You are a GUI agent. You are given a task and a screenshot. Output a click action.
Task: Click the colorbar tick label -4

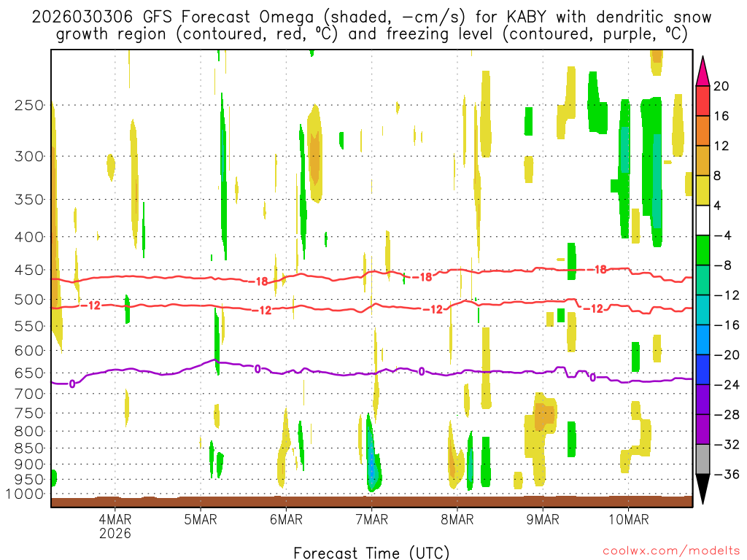point(722,236)
